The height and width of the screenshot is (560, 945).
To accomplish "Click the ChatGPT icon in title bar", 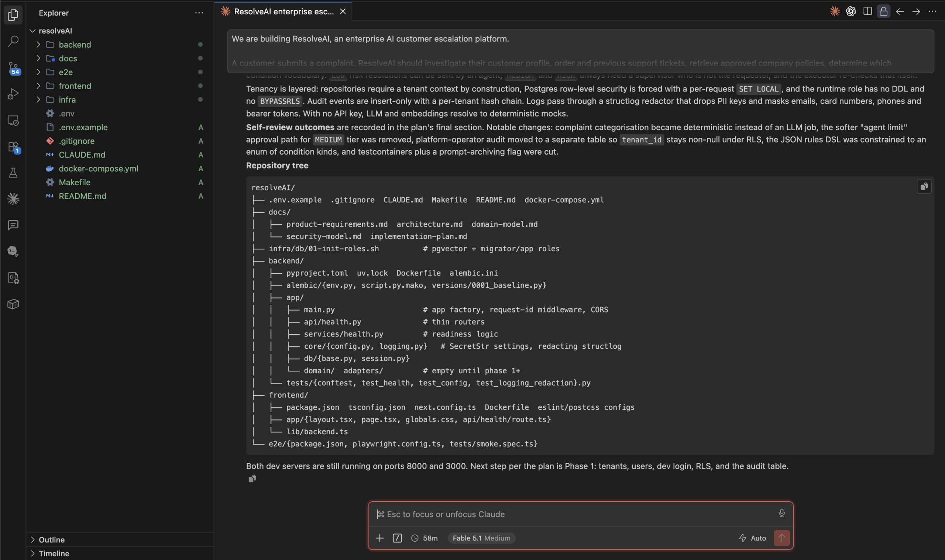I will coord(851,11).
